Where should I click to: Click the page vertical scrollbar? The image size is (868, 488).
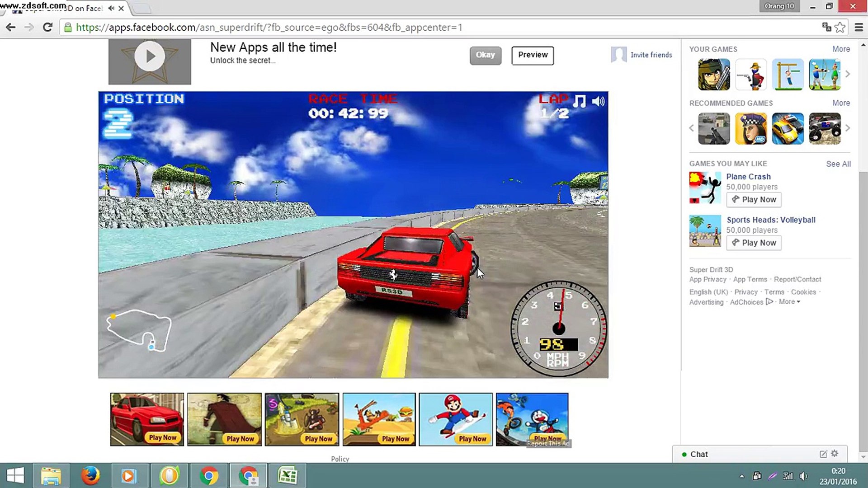863,312
